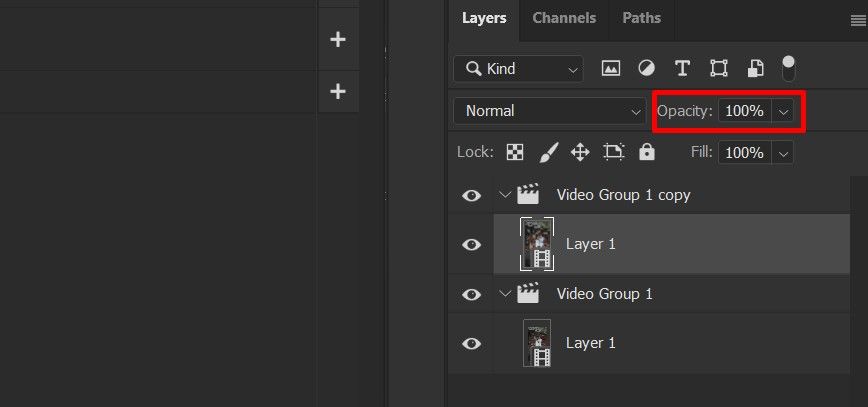Click the Fill percentage field

click(745, 152)
